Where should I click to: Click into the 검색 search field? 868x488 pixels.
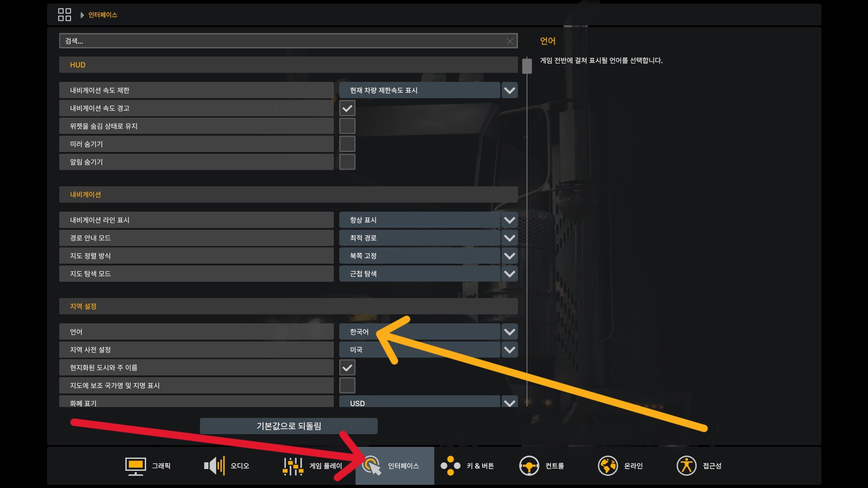pyautogui.click(x=288, y=41)
